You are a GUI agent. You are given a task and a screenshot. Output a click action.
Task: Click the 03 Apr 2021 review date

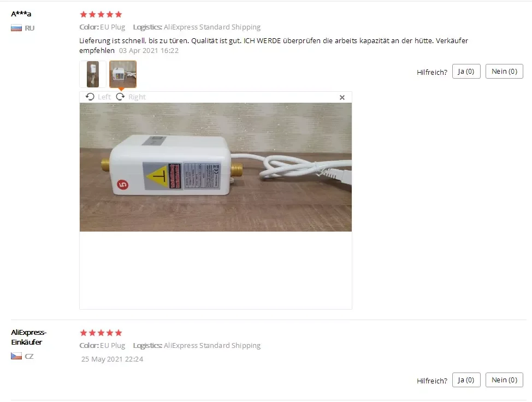click(x=149, y=51)
